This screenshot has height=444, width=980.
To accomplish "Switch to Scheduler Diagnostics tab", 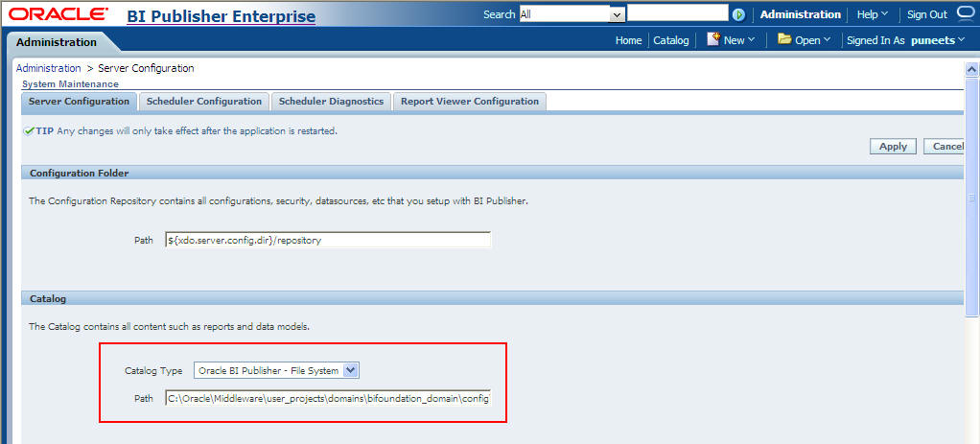I will [x=331, y=102].
